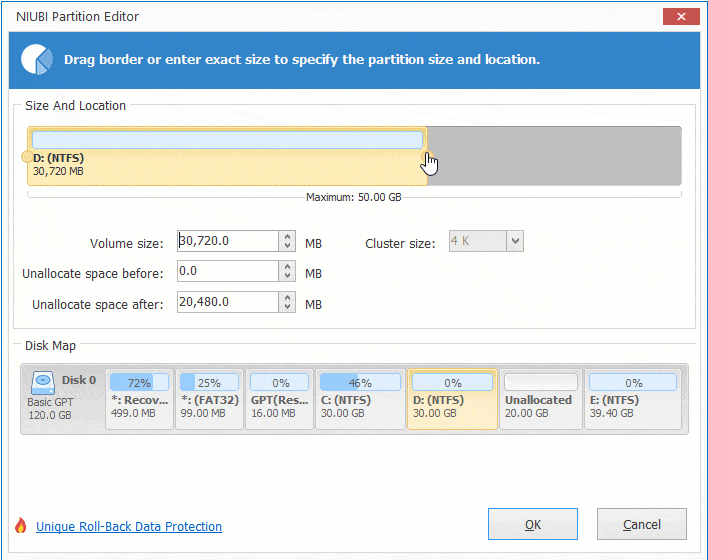708x560 pixels.
Task: Select the Unallocated 20.00 GB block
Action: tap(540, 399)
